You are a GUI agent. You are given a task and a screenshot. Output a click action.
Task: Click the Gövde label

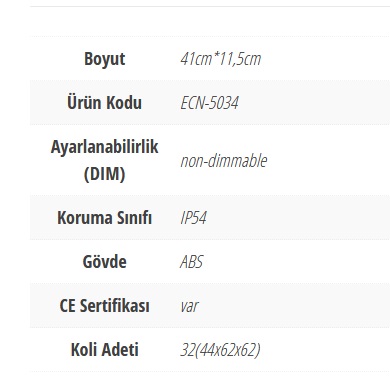tap(104, 262)
